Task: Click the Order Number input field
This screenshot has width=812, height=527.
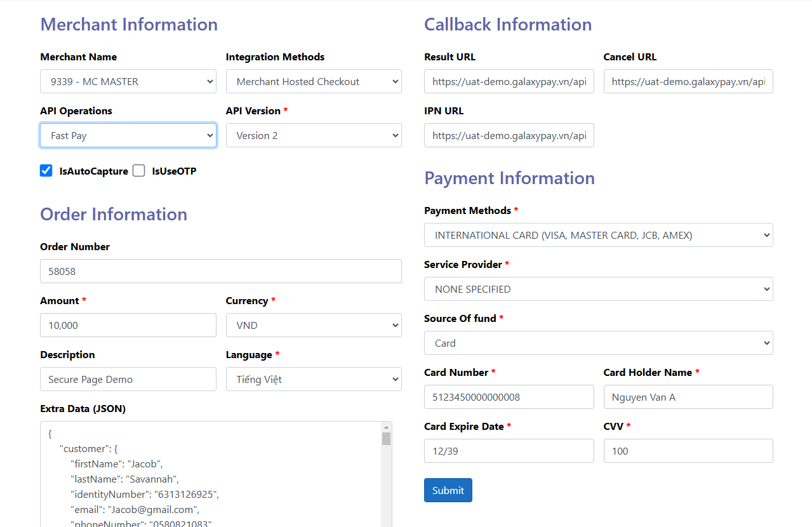Action: (220, 271)
